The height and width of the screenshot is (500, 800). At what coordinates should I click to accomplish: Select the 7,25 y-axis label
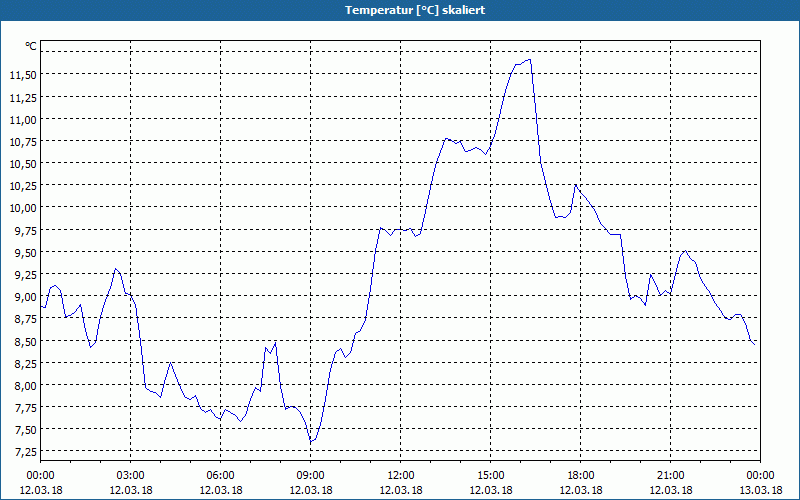pyautogui.click(x=26, y=452)
